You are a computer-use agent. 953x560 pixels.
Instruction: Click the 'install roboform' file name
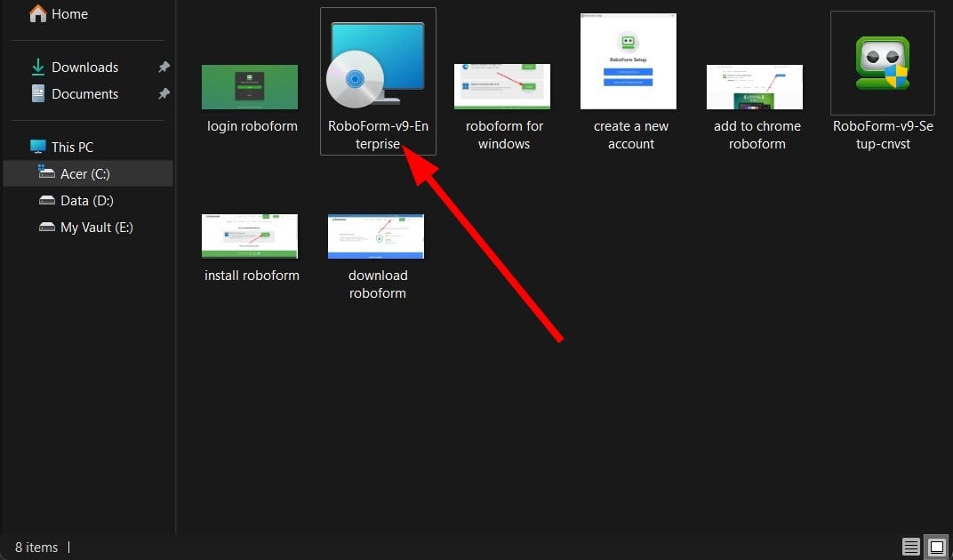[x=252, y=276]
